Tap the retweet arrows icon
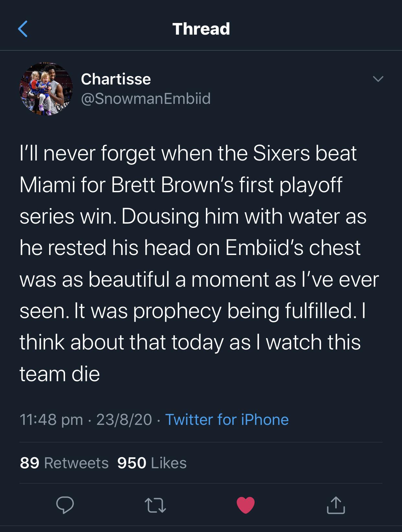Screen dimensions: 402x532 (x=155, y=505)
